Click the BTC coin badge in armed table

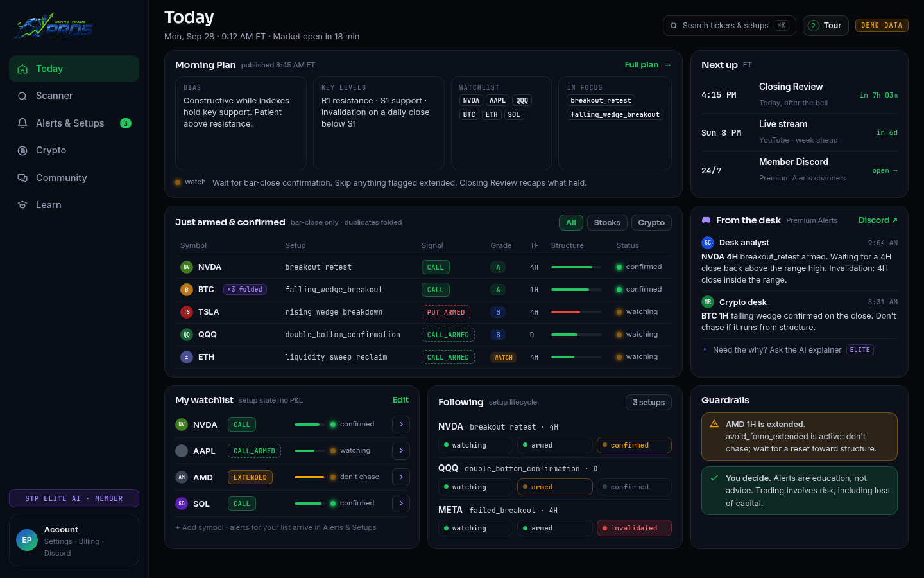[x=187, y=290]
